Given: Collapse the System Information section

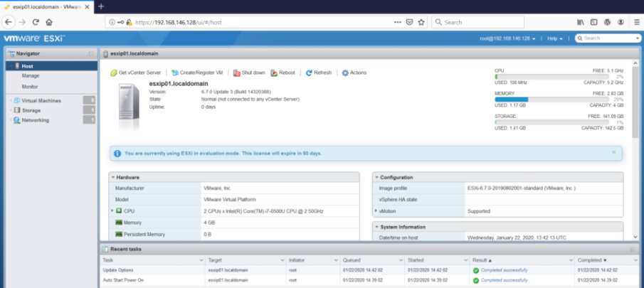Looking at the screenshot, I should (x=376, y=227).
